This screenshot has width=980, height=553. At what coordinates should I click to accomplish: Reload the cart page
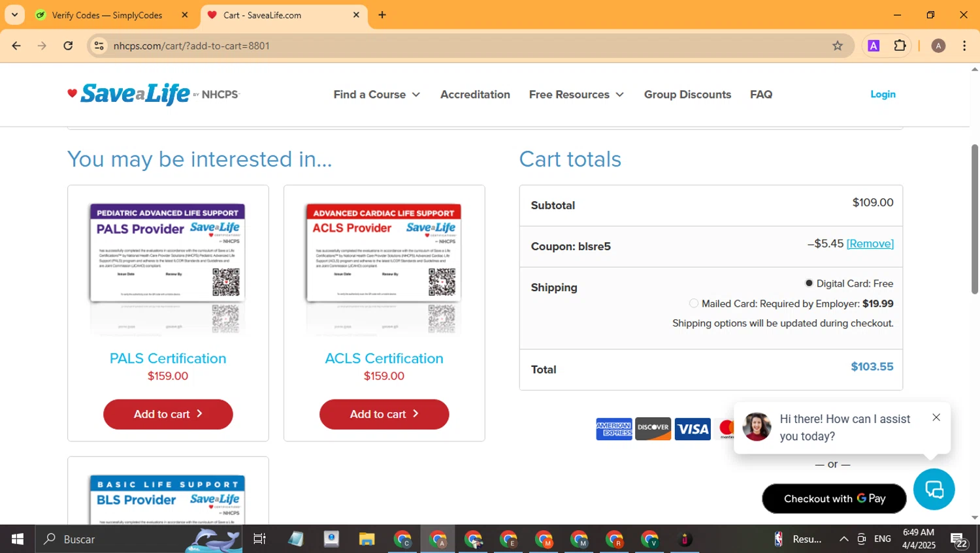[x=68, y=46]
